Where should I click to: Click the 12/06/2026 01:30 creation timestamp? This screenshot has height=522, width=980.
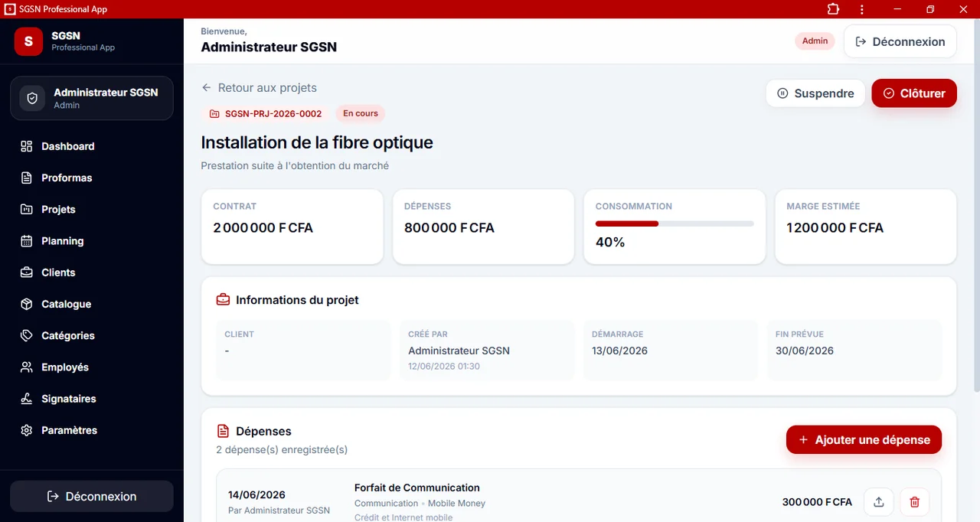(x=444, y=367)
